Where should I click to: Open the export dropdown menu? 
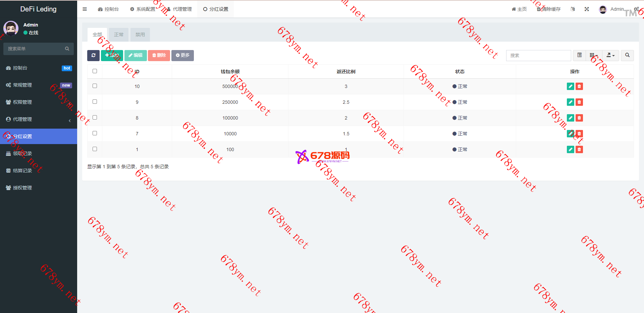pyautogui.click(x=610, y=55)
